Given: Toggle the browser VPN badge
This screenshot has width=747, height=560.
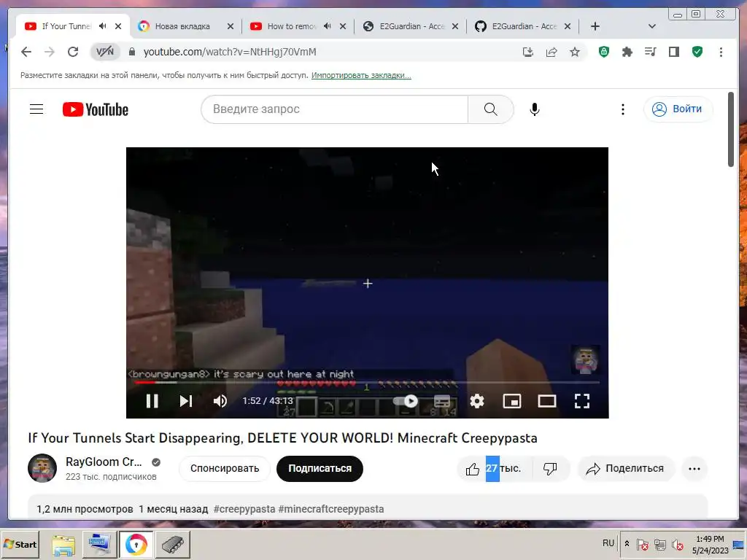Looking at the screenshot, I should point(105,52).
